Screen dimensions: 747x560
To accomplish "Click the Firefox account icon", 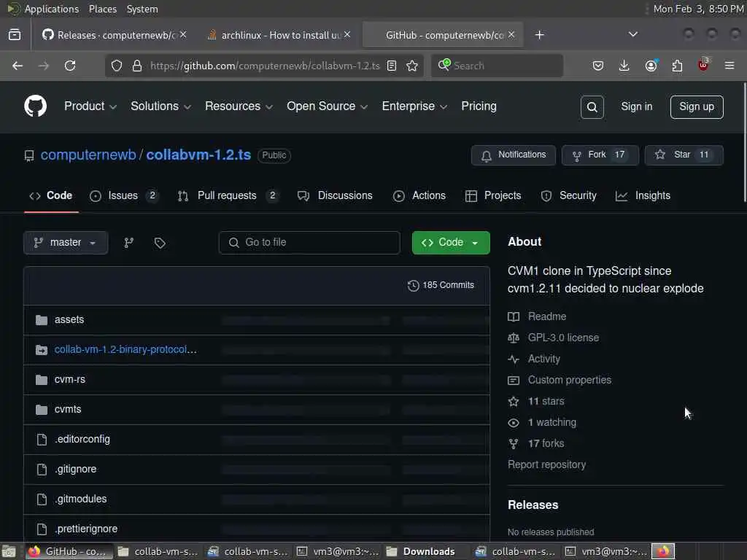I will pos(651,66).
